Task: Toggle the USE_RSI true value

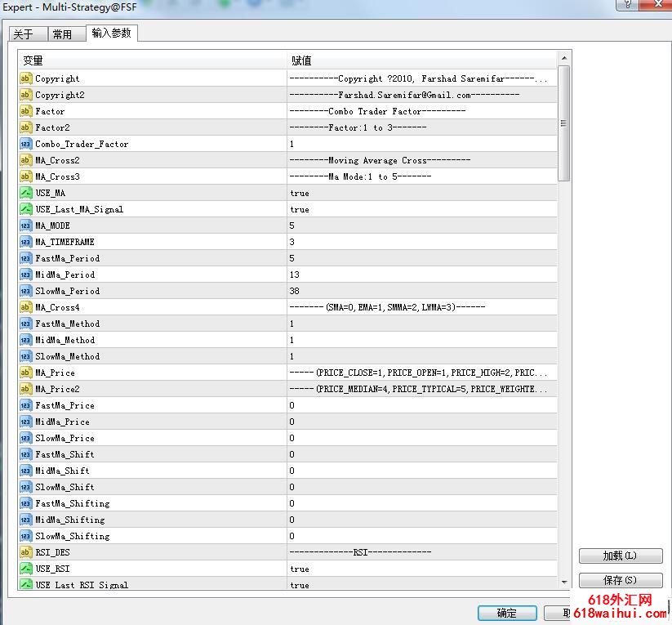Action: (x=300, y=569)
